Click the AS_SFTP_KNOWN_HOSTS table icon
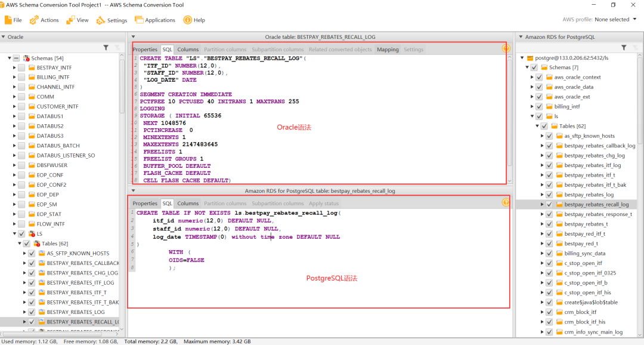This screenshot has width=644, height=345. [42, 253]
